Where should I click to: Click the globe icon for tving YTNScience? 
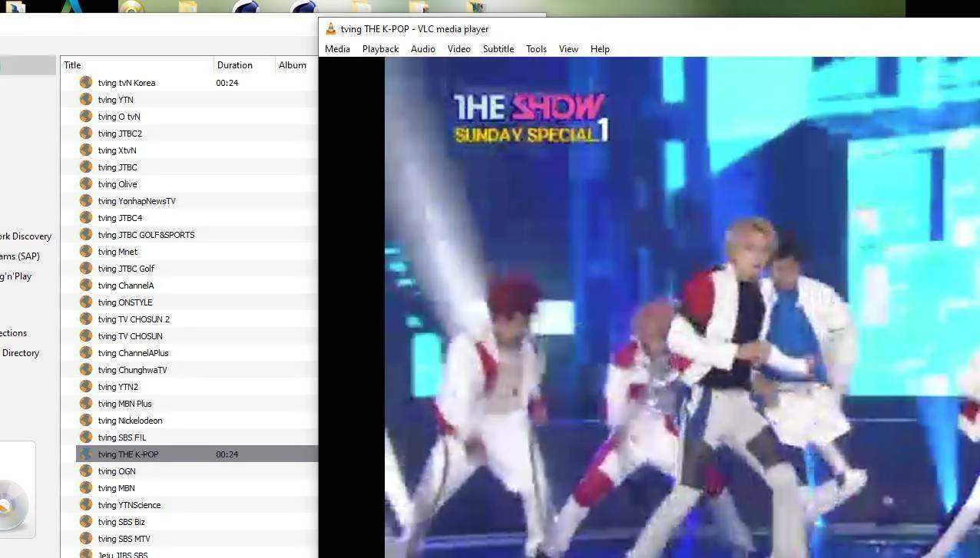(86, 505)
